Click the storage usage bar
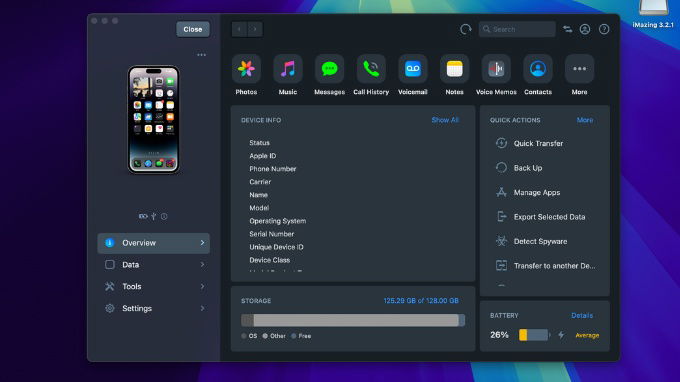This screenshot has height=382, width=680. (353, 320)
